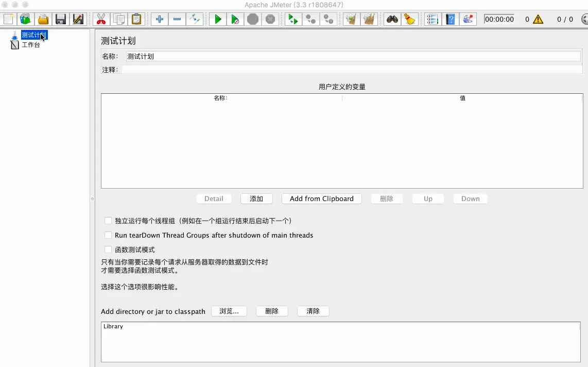Click the Up button
Screen dimensions: 588x367
(x=428, y=198)
